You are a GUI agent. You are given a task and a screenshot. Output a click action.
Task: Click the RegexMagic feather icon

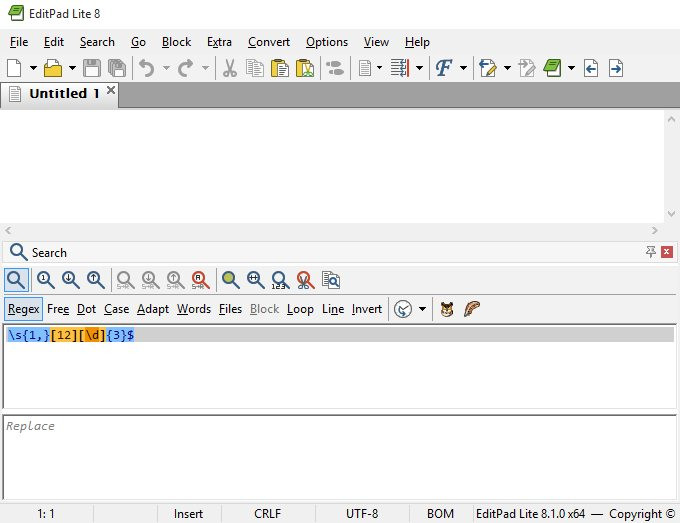point(472,309)
